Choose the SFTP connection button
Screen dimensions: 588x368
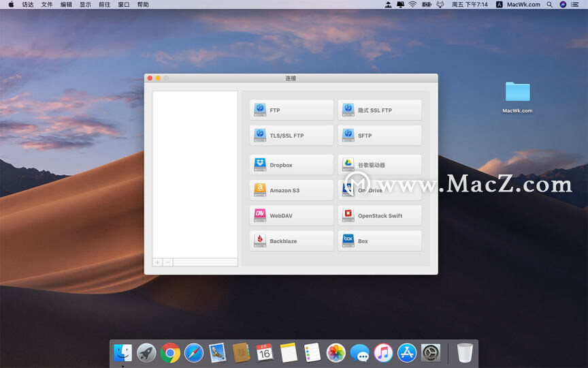click(380, 136)
